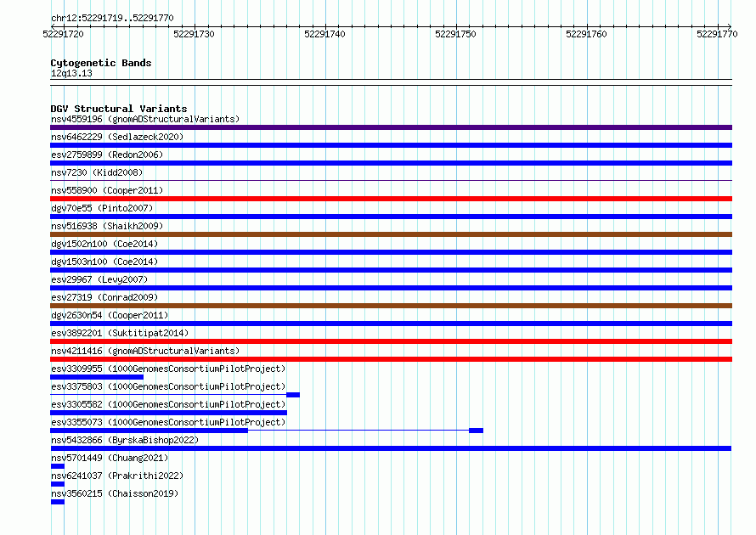Open the dgv1502n100 (Coe2014) label
Screen dimensions: 756x535
[x=104, y=244]
